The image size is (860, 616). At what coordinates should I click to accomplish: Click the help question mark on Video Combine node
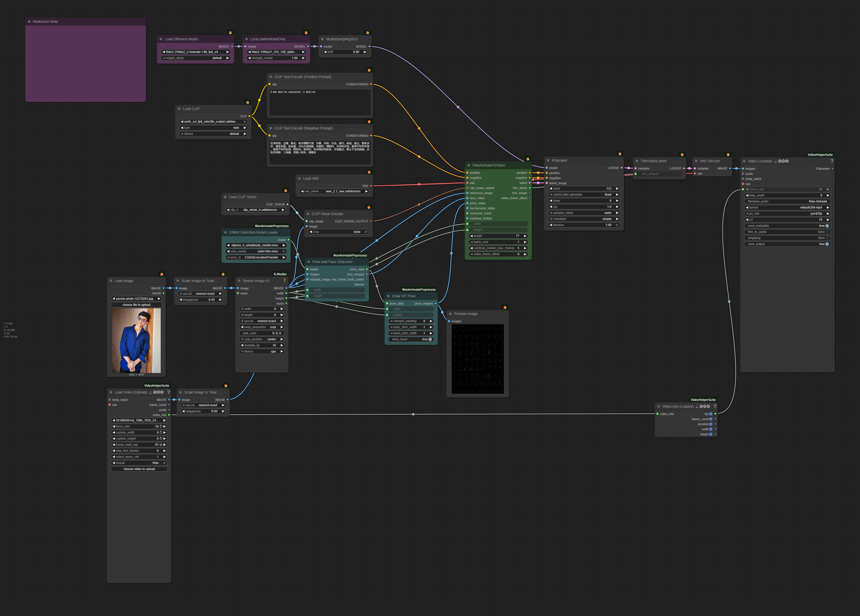832,161
